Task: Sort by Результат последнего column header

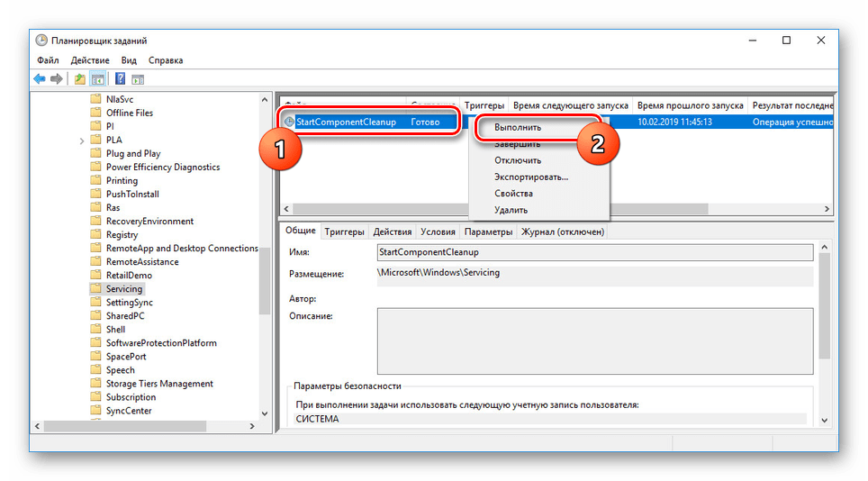Action: pos(791,105)
